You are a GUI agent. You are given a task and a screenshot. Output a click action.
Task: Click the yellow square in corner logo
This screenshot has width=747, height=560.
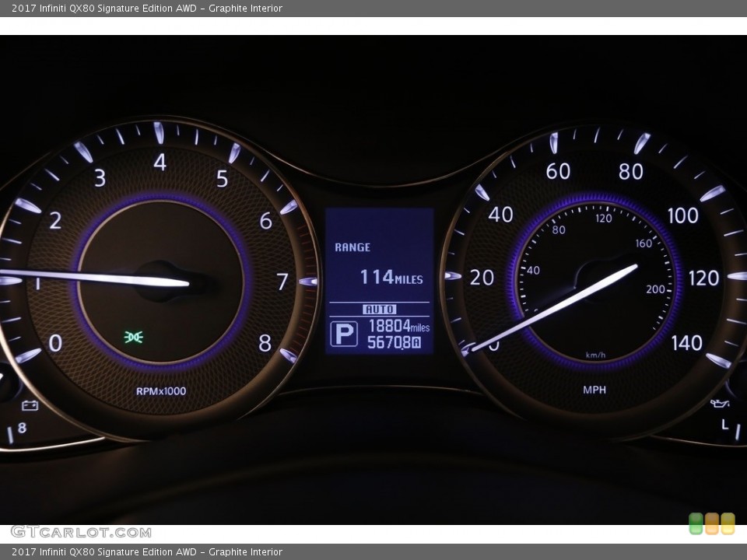728,523
